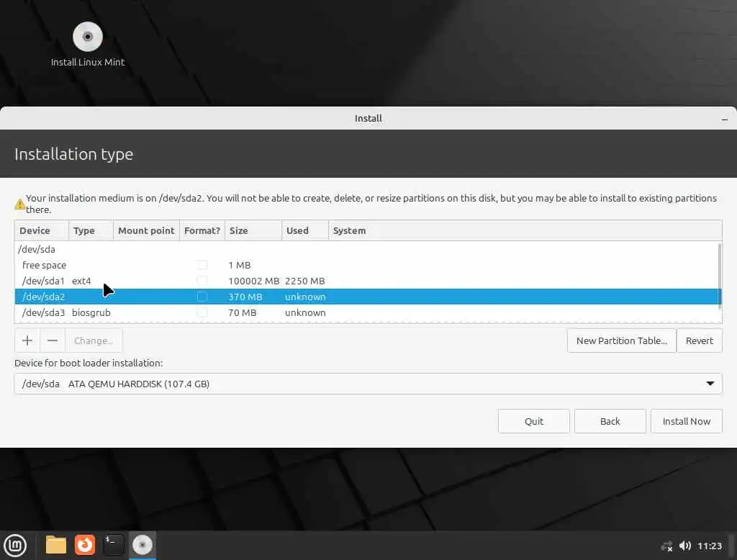Toggle the Format checkbox for free space
The width and height of the screenshot is (737, 560).
click(202, 265)
